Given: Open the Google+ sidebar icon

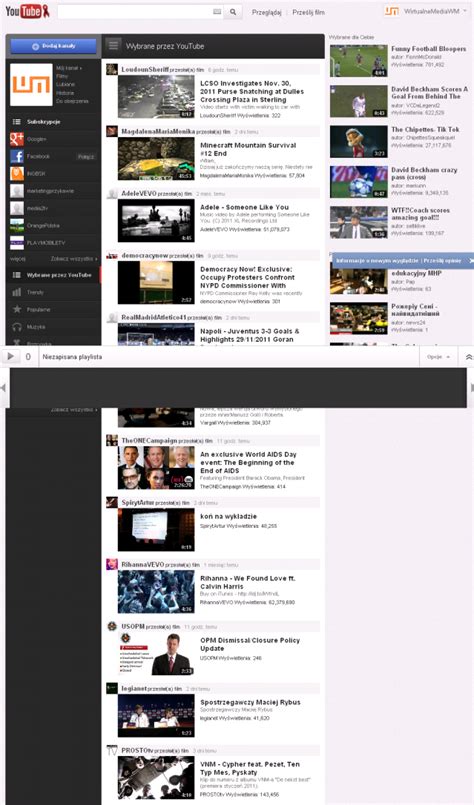Looking at the screenshot, I should [17, 139].
